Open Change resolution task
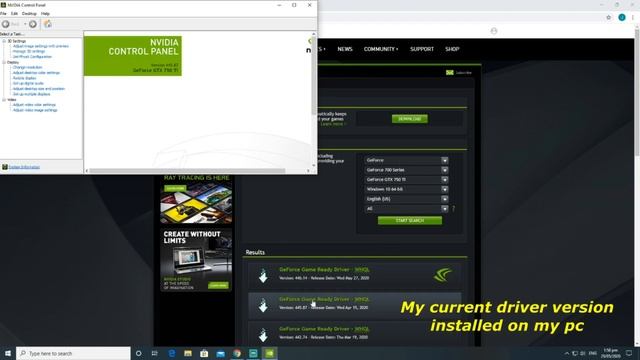The image size is (640, 360). click(27, 67)
